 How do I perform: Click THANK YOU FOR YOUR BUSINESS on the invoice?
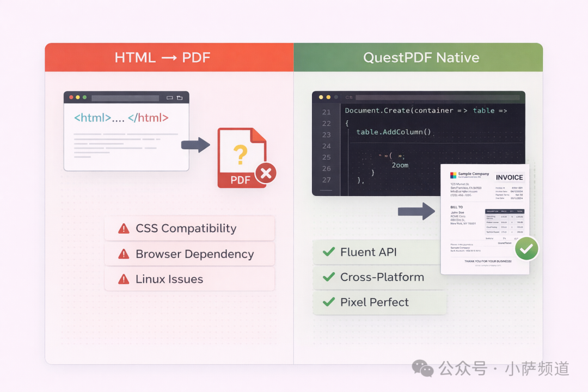488,261
